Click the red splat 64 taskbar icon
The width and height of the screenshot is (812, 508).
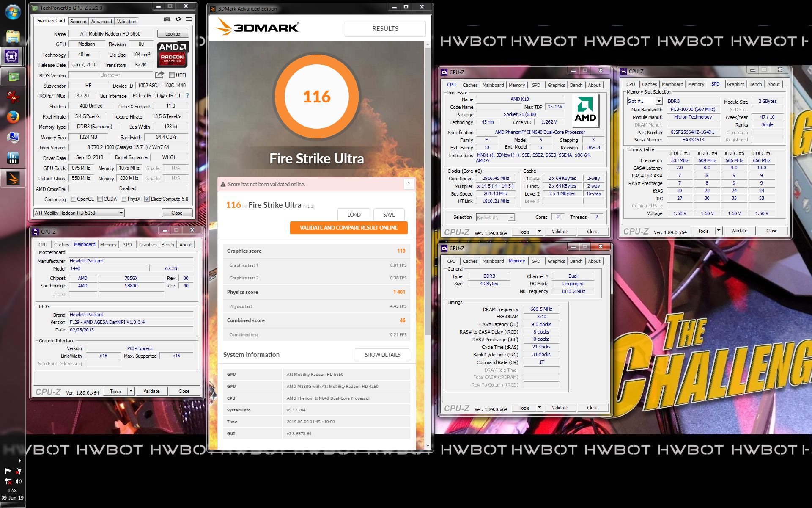[x=13, y=97]
